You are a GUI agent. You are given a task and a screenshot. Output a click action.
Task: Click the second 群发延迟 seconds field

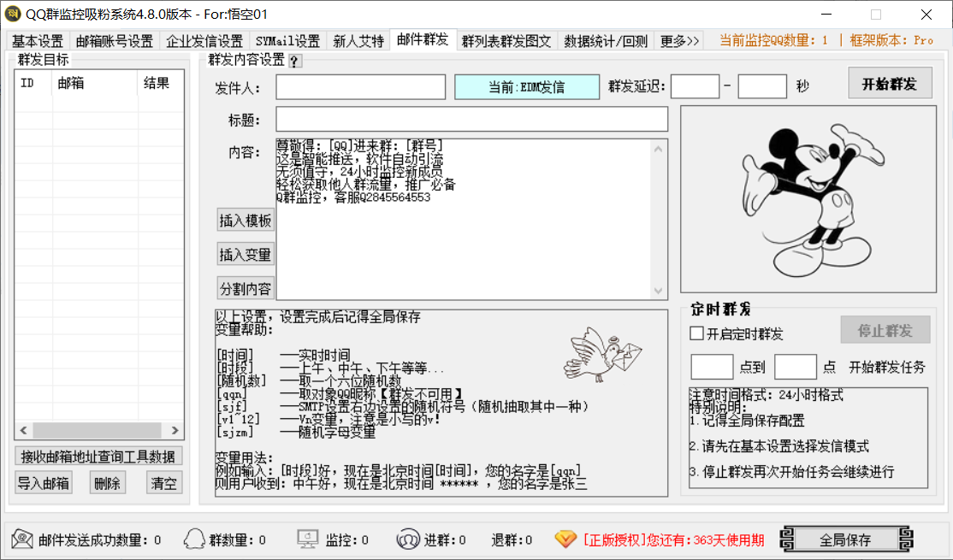[x=762, y=86]
